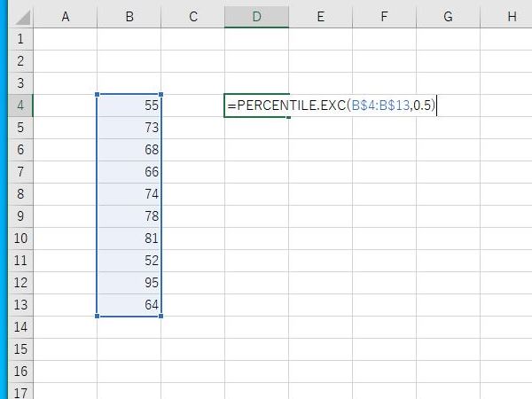Select row 13 header

[x=20, y=305]
